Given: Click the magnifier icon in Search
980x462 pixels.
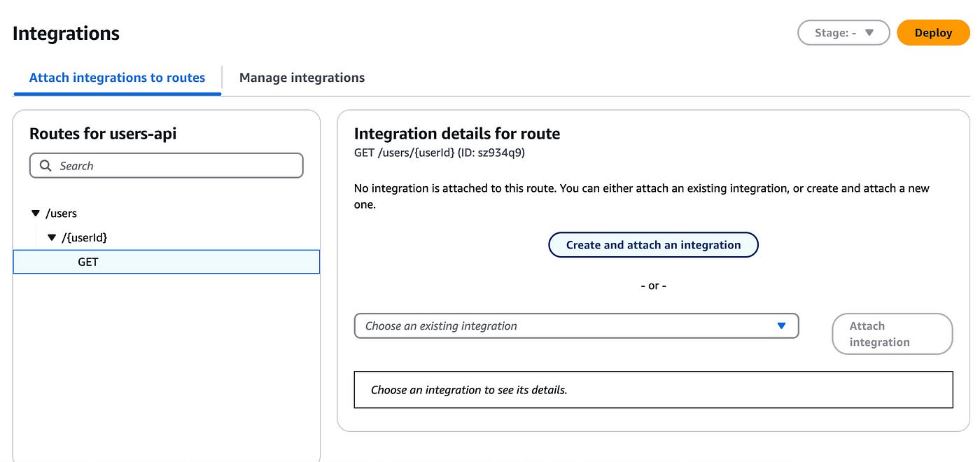Looking at the screenshot, I should tap(45, 166).
